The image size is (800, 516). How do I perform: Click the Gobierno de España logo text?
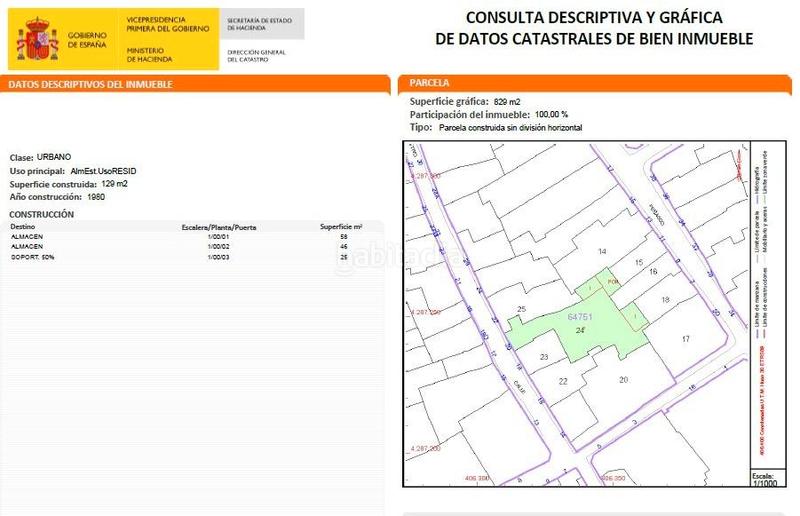(87, 39)
